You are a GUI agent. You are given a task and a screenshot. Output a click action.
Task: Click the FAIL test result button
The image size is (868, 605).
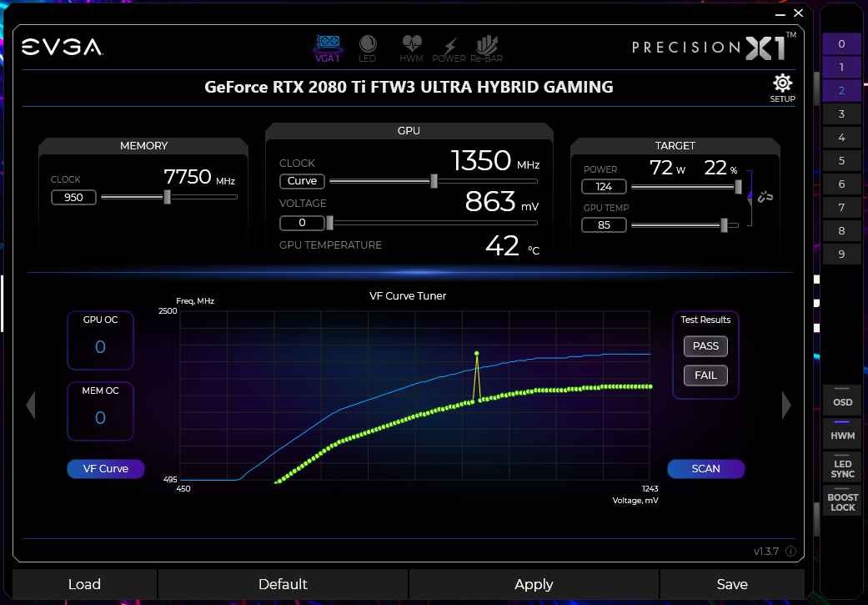(x=705, y=376)
